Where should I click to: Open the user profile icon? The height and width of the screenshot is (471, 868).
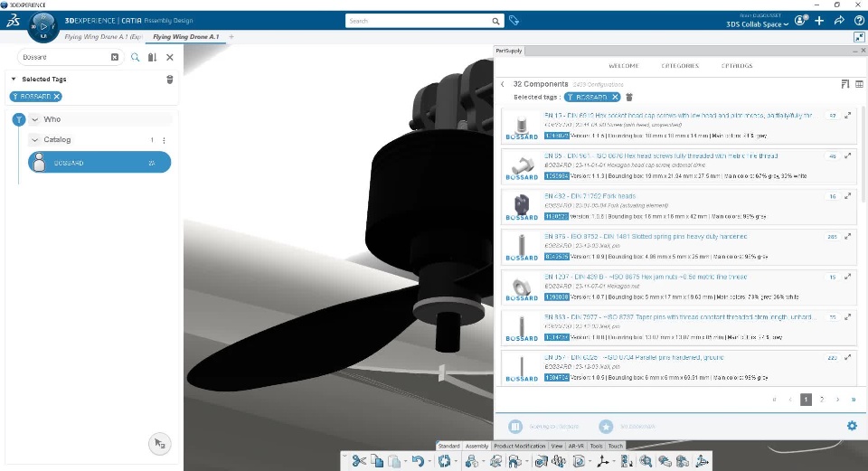800,21
